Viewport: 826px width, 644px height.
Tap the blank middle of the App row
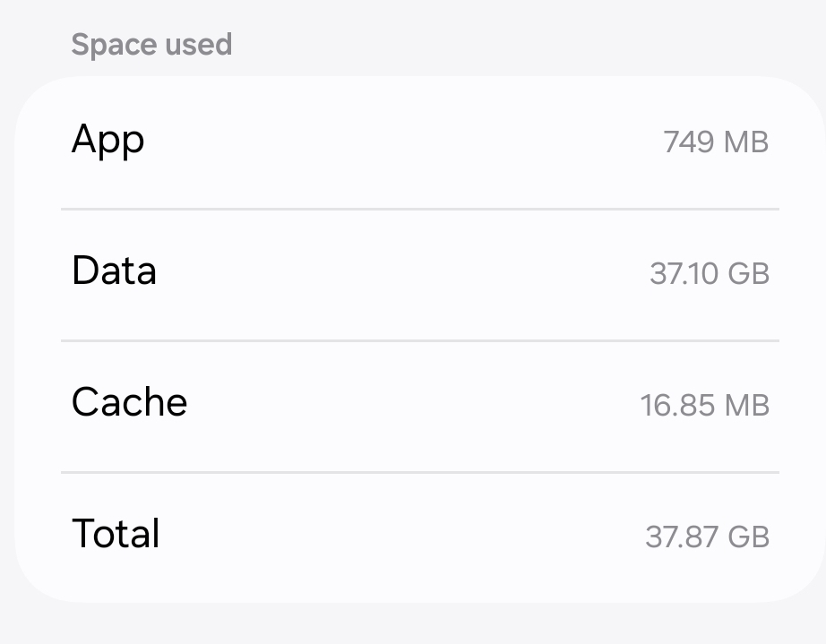pos(403,142)
